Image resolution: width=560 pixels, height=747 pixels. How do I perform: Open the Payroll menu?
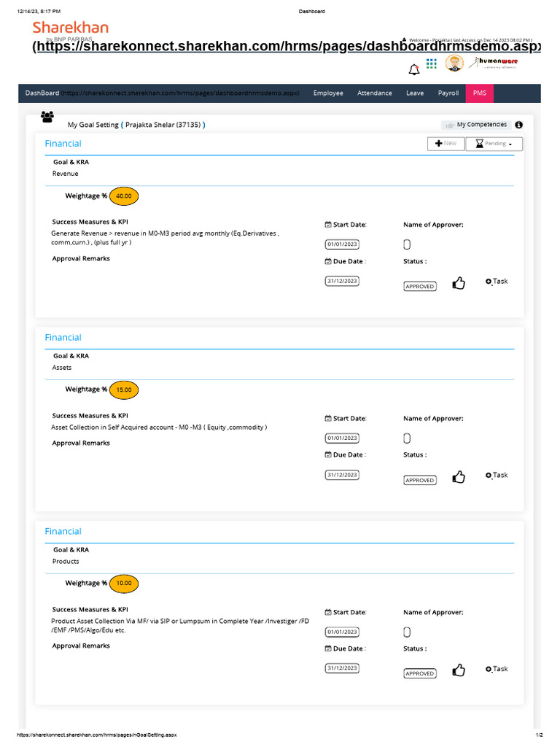tap(448, 93)
